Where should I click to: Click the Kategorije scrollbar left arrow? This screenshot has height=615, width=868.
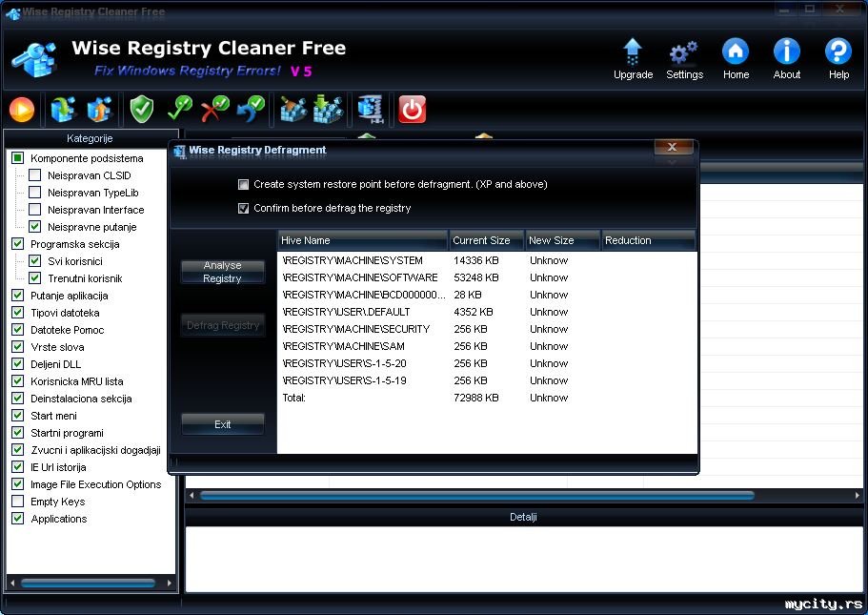click(12, 583)
